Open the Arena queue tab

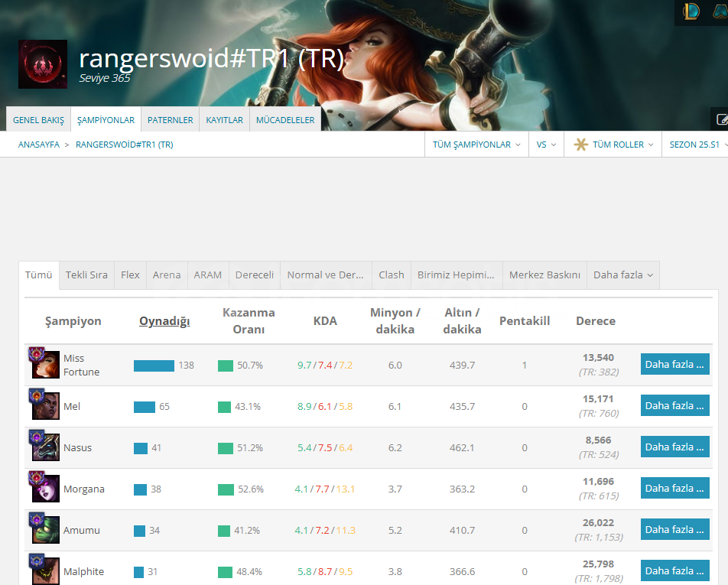tap(167, 275)
